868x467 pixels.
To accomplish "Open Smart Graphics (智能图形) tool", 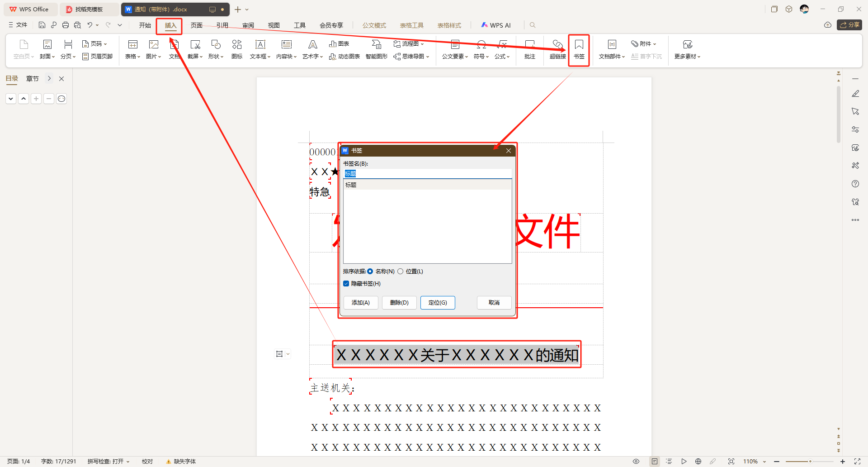I will (x=376, y=49).
